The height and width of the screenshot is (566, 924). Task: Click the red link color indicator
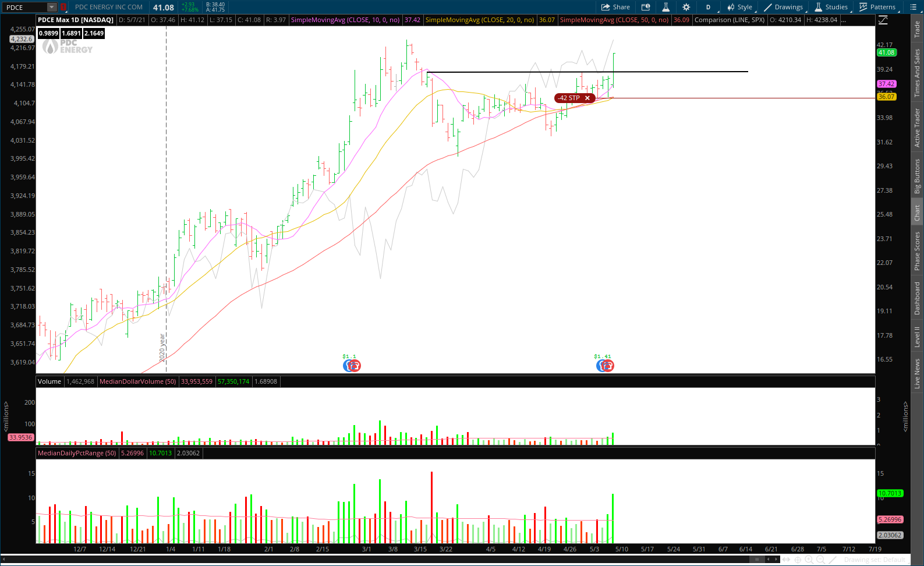click(x=63, y=7)
